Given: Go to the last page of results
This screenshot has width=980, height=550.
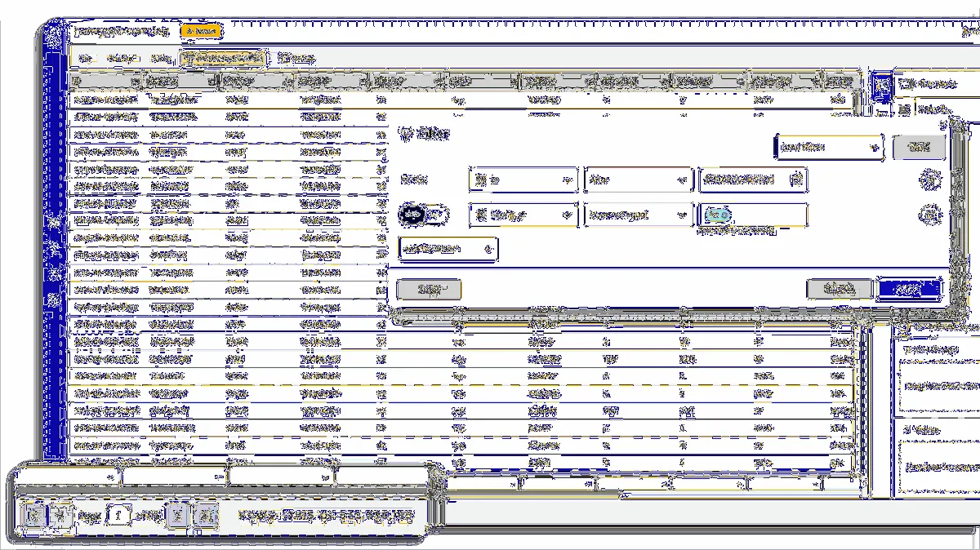Looking at the screenshot, I should (x=207, y=515).
